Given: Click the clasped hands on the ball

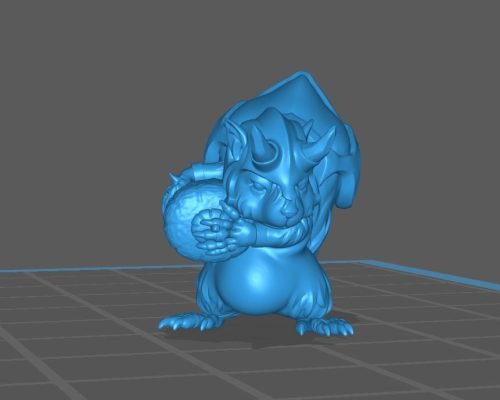Looking at the screenshot, I should (222, 232).
